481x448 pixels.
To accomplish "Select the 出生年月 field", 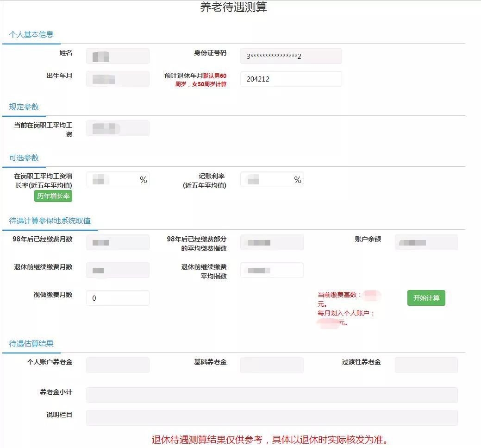I will [x=118, y=79].
